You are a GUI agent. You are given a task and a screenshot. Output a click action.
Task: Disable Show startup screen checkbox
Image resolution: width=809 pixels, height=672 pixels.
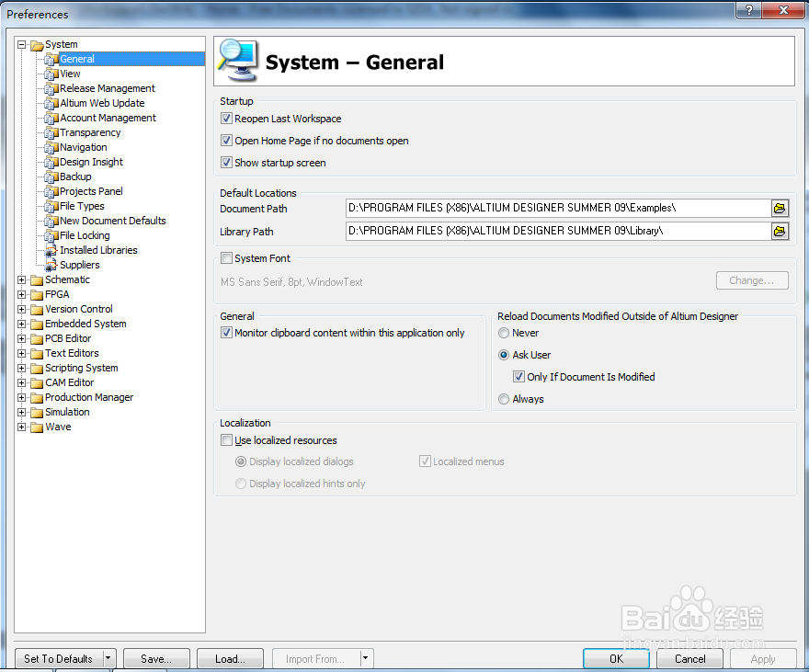click(x=226, y=163)
